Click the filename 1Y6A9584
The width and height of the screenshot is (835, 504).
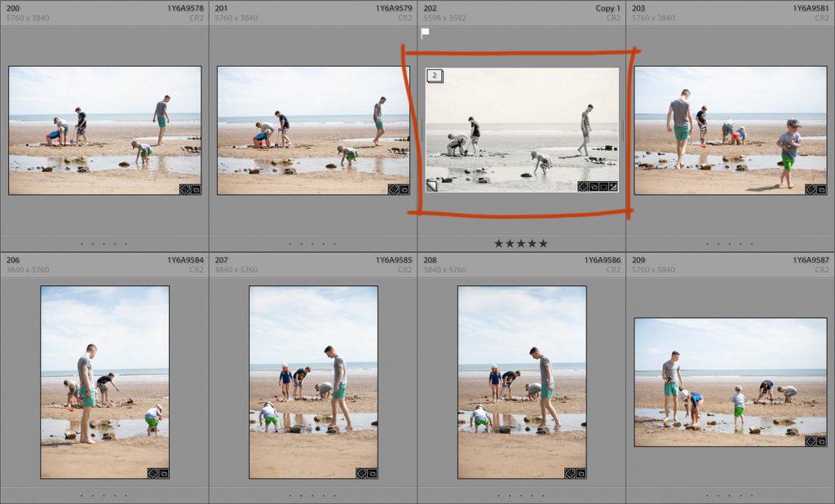click(x=185, y=260)
